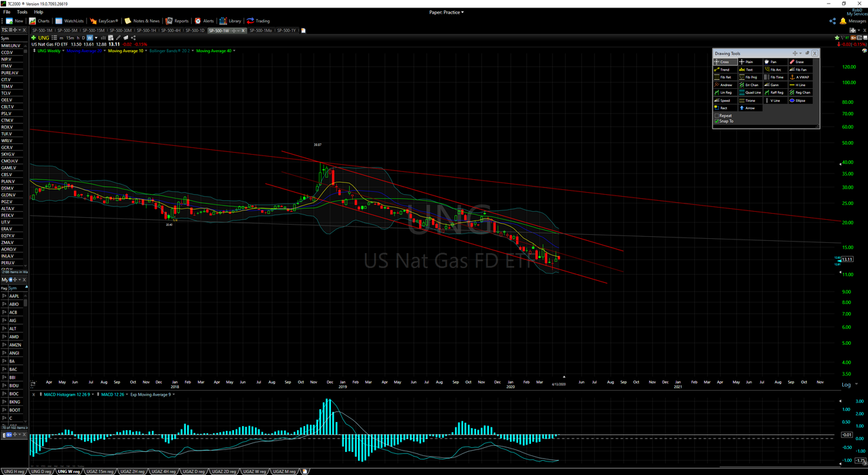Toggle Log scale at chart bottom right
The image size is (868, 475).
pyautogui.click(x=846, y=385)
